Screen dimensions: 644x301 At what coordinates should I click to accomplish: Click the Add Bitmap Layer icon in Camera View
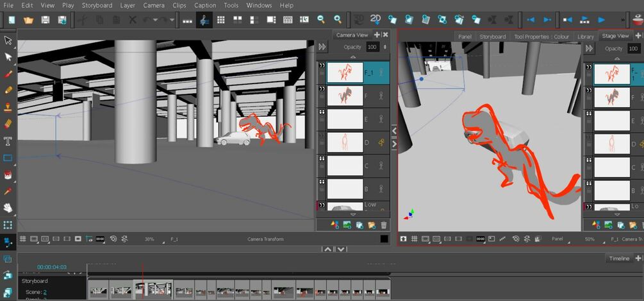click(347, 225)
